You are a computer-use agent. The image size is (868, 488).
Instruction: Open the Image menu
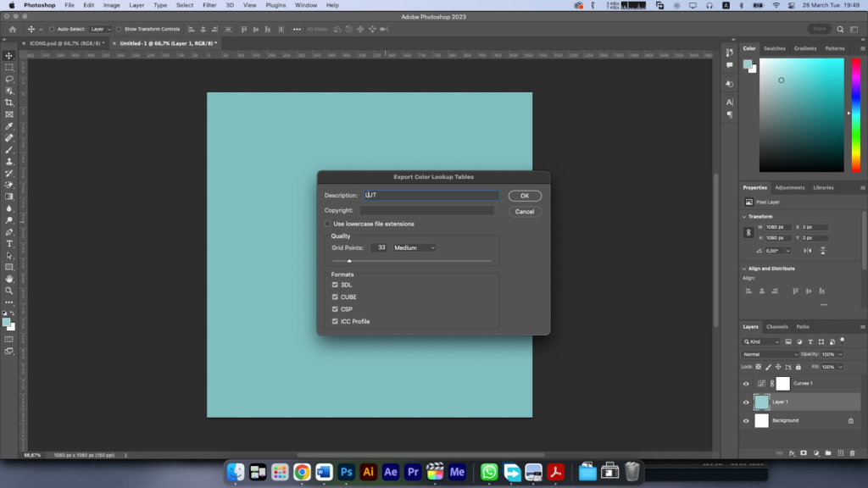(x=111, y=5)
